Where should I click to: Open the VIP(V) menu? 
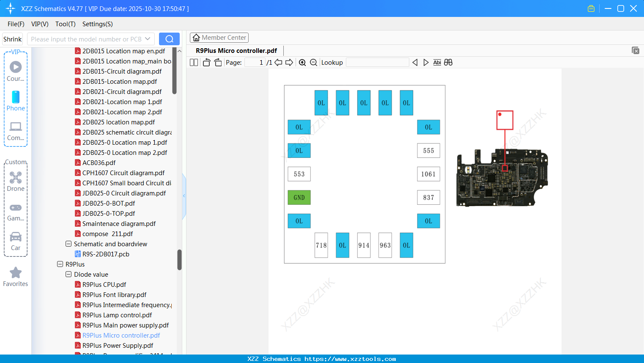coord(40,24)
